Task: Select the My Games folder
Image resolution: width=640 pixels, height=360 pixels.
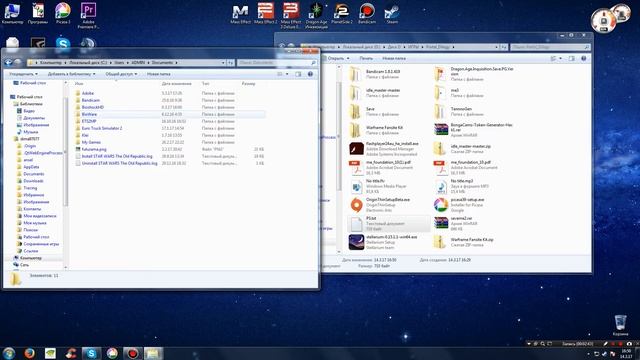Action: [91, 142]
